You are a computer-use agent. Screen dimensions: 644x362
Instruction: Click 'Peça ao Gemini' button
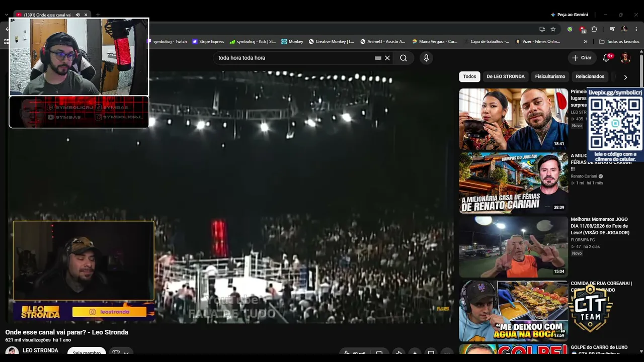pos(569,15)
